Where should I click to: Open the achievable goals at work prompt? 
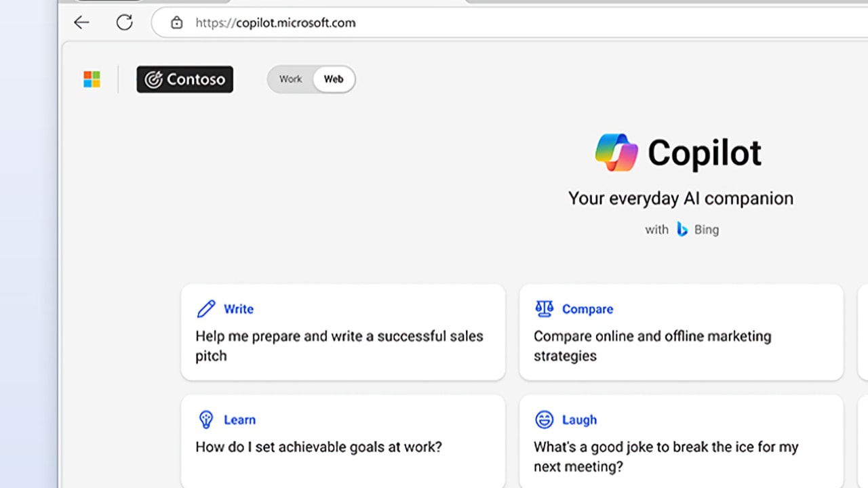[x=342, y=441]
